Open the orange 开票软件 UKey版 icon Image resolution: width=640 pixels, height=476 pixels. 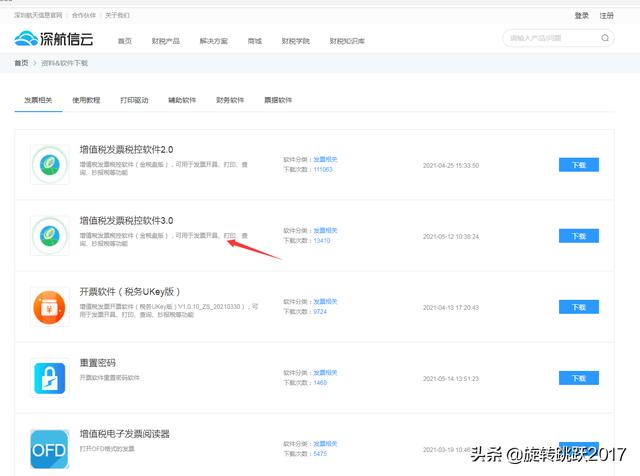coord(50,307)
